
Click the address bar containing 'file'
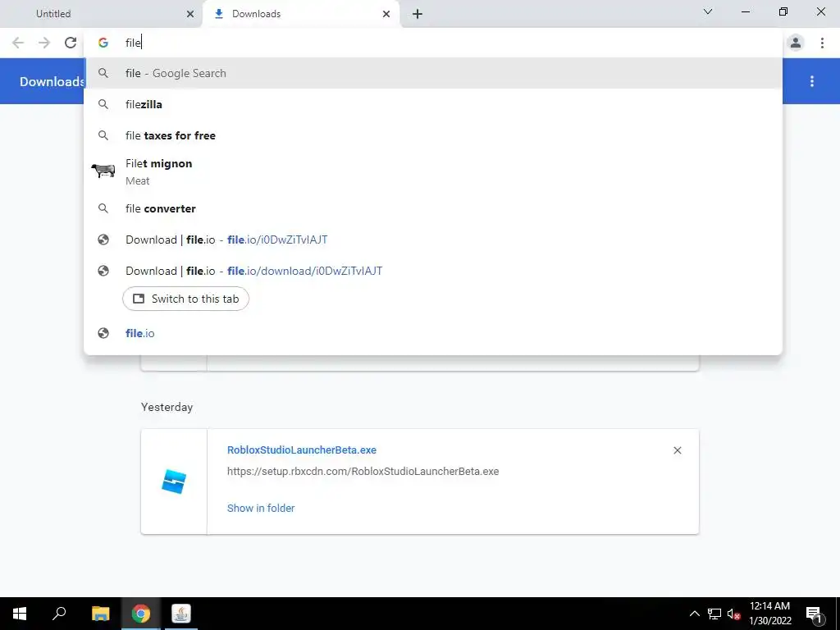[x=434, y=43]
